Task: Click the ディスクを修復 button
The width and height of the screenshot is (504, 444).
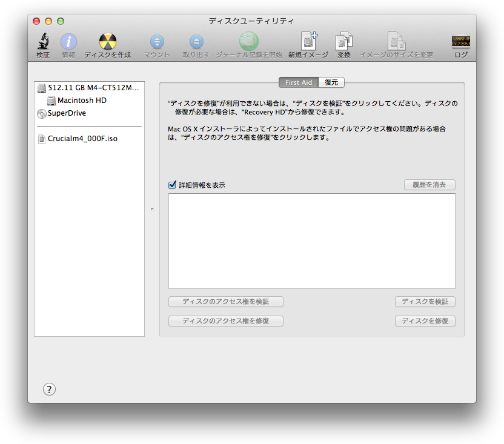Action: click(425, 321)
